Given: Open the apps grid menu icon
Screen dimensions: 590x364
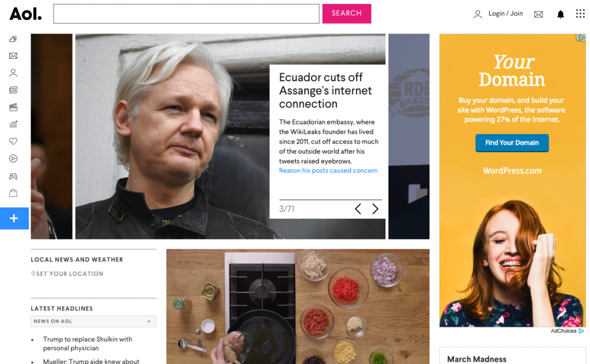Looking at the screenshot, I should 580,14.
